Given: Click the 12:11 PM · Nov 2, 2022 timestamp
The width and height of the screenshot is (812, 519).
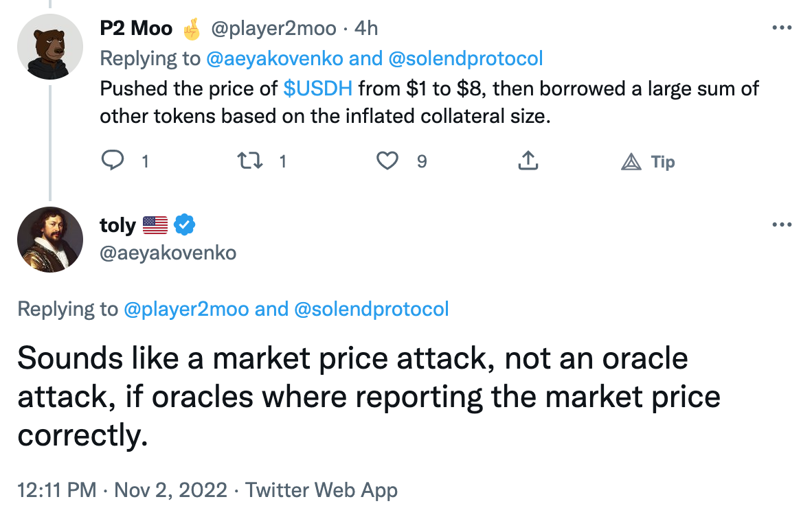Looking at the screenshot, I should (122, 490).
